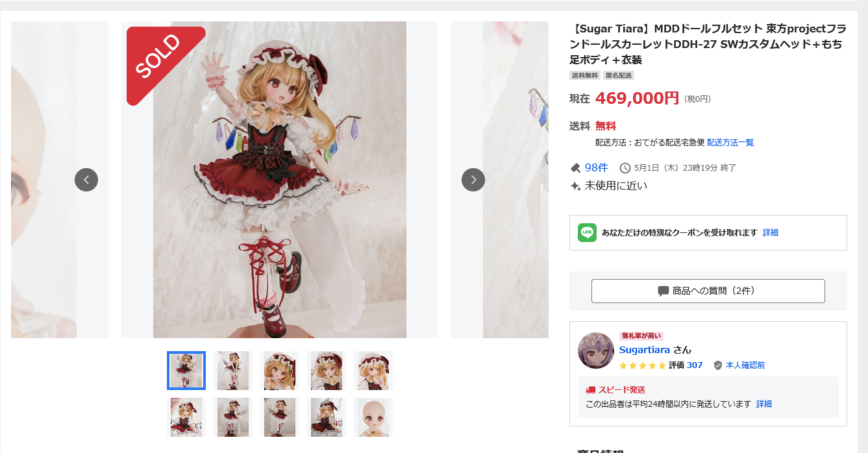Select the bare doll head thumbnail
The height and width of the screenshot is (453, 868).
point(373,417)
